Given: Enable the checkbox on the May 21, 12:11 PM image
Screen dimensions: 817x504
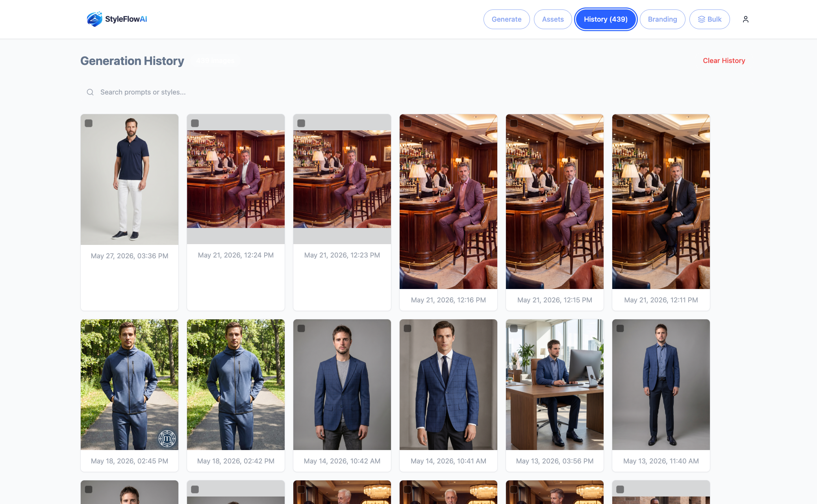Looking at the screenshot, I should tap(620, 123).
